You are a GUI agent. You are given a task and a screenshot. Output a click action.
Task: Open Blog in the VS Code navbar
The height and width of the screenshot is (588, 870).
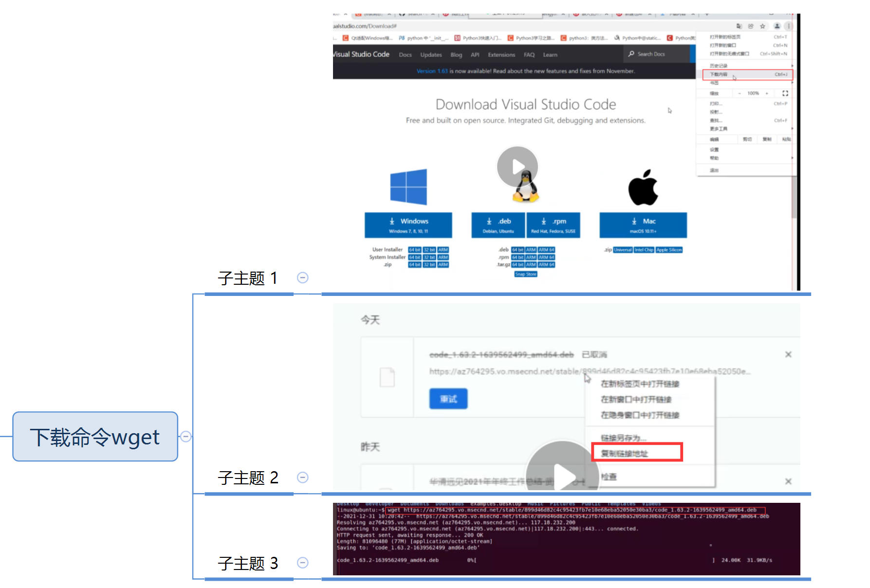(x=456, y=55)
